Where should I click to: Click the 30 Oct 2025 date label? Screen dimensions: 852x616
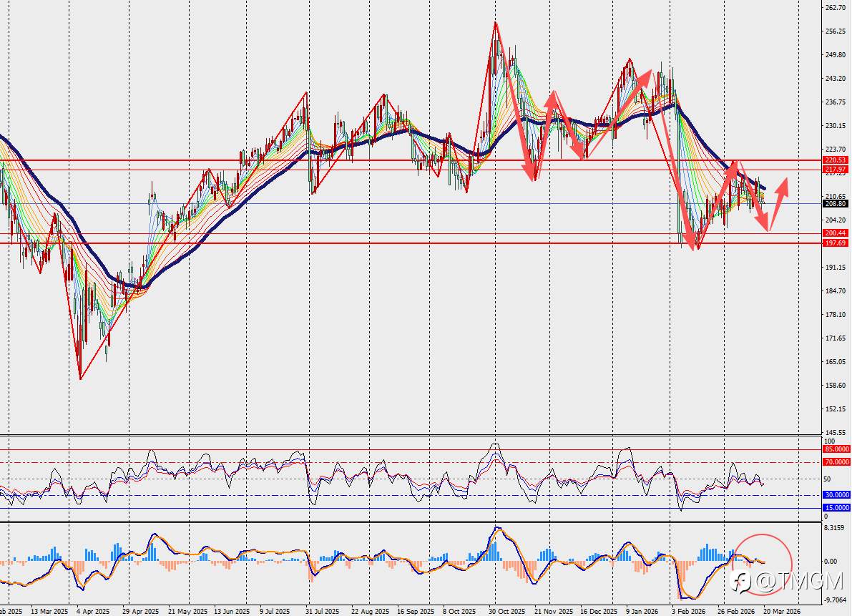click(x=507, y=611)
